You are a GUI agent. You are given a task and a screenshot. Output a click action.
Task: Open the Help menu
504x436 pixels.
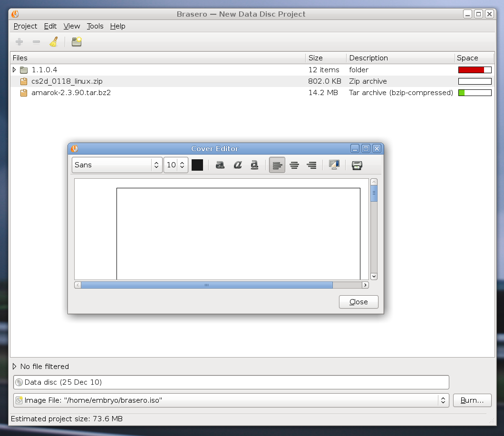(x=117, y=26)
